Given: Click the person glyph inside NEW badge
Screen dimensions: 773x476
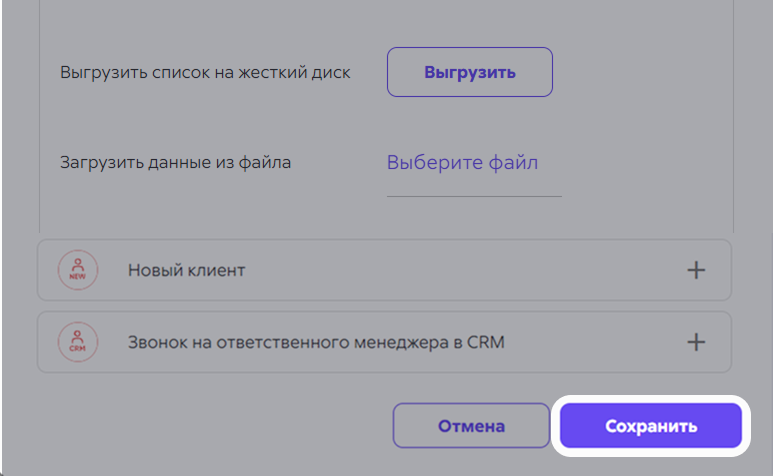Looking at the screenshot, I should 77,265.
